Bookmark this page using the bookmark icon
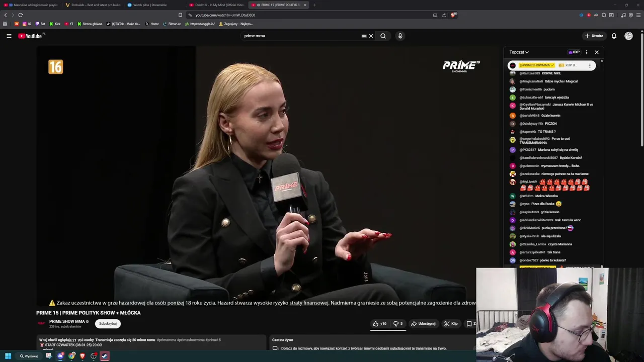The image size is (644, 362). coord(180,15)
